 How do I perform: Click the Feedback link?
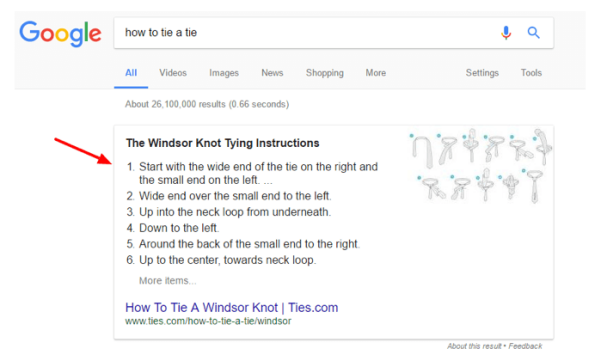tap(525, 346)
